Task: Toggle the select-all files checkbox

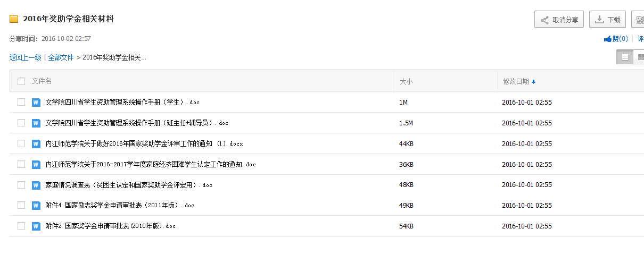Action: click(21, 81)
